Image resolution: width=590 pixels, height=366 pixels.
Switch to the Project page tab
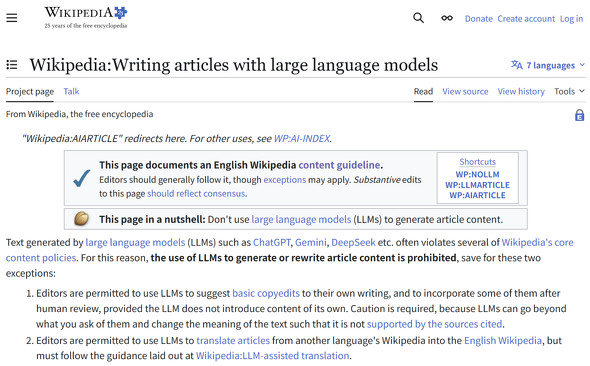pos(30,91)
